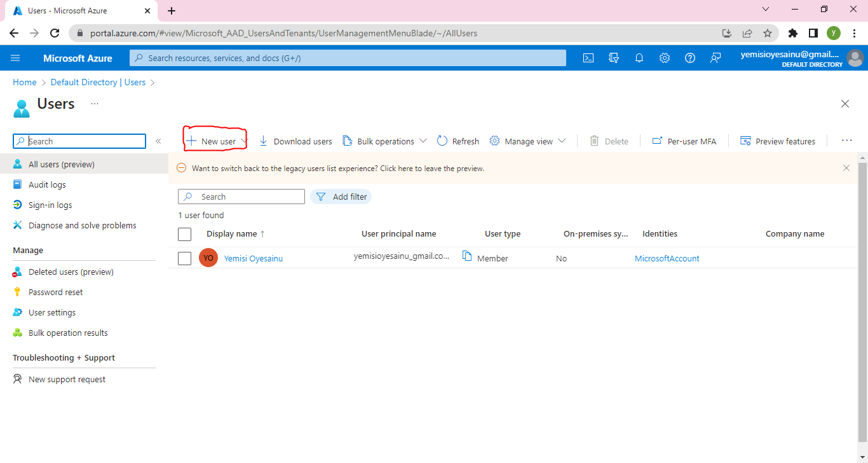This screenshot has width=868, height=463.
Task: Open Chrome three-dot menu
Action: [853, 33]
